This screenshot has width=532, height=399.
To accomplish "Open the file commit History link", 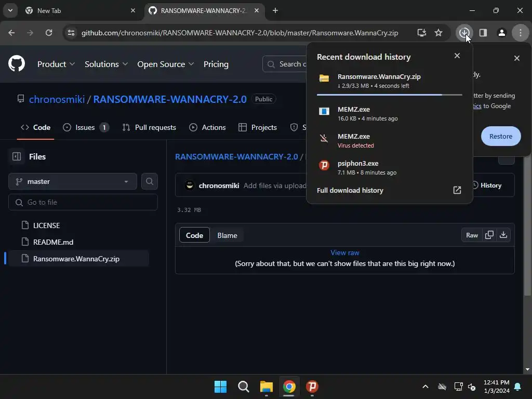I will pyautogui.click(x=487, y=185).
